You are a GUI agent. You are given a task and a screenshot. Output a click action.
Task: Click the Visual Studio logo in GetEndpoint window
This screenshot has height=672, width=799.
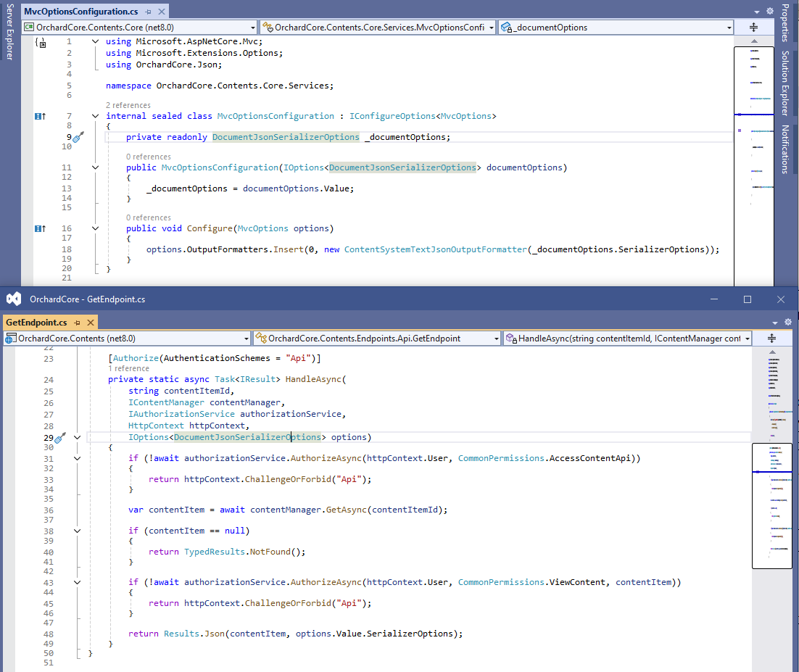coord(14,299)
